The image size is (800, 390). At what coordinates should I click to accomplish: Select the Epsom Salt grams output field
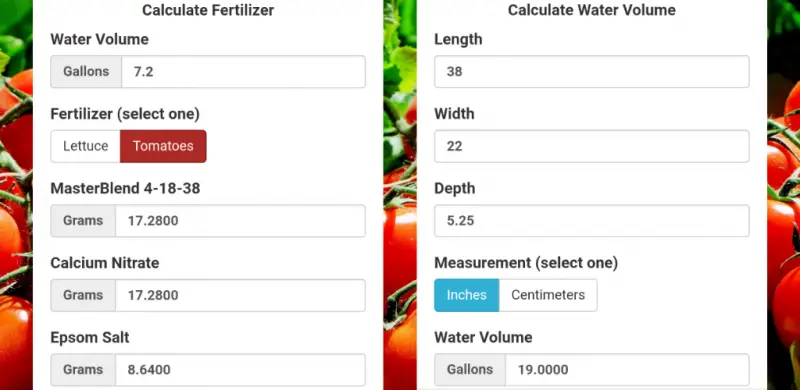click(x=240, y=370)
